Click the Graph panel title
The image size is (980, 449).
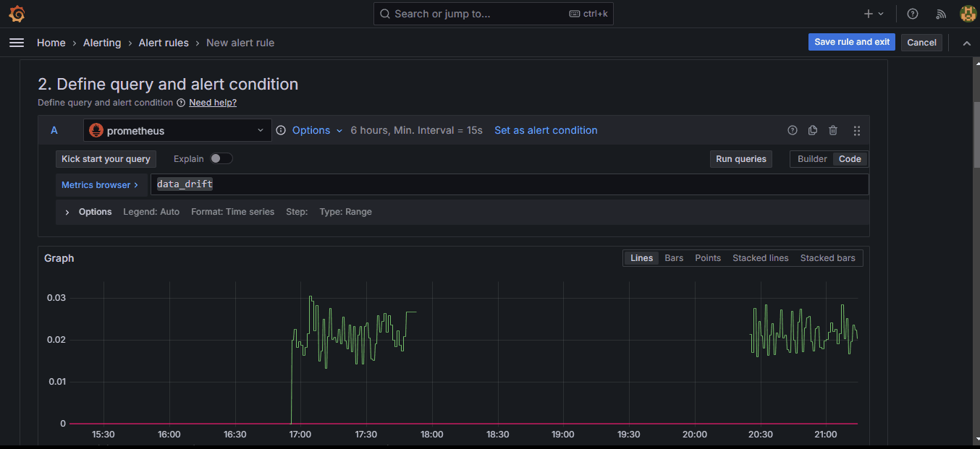(x=59, y=258)
